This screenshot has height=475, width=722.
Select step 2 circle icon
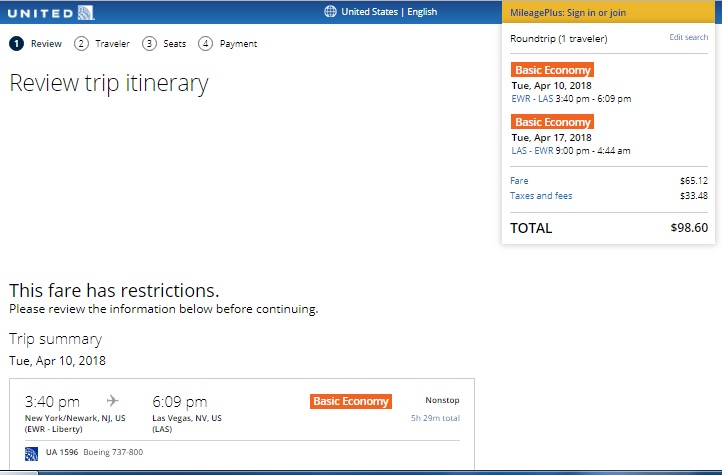click(x=81, y=44)
